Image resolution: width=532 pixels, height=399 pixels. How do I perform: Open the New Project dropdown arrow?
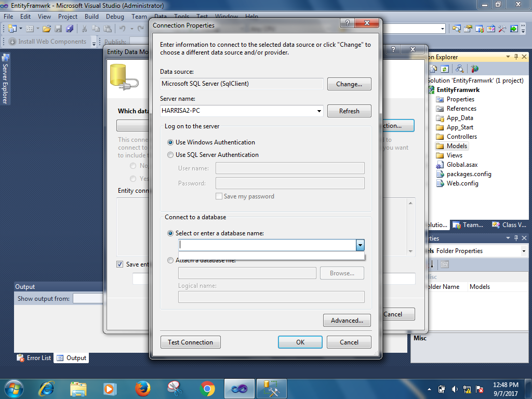point(20,29)
